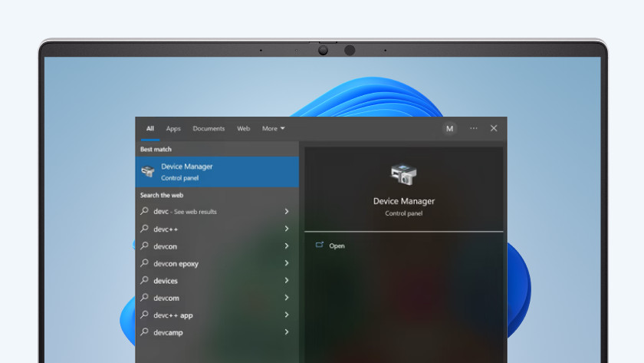
Task: Click the Device Manager title in preview pane
Action: pyautogui.click(x=404, y=201)
